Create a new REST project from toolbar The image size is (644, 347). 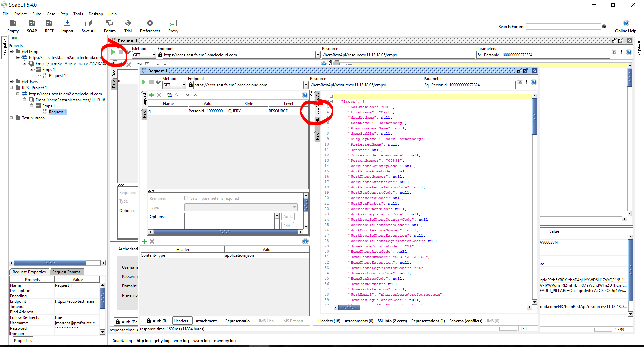point(49,26)
